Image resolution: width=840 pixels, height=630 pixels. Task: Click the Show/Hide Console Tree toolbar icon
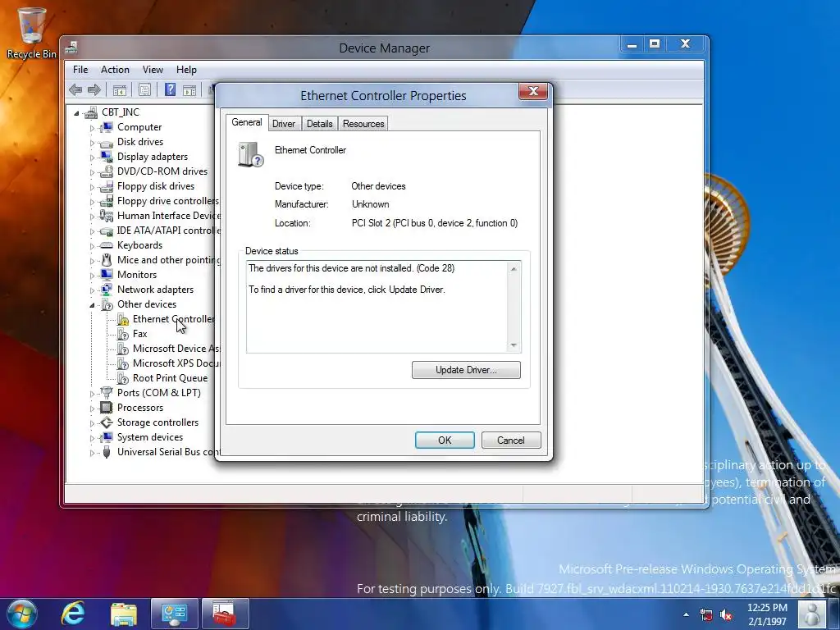120,90
